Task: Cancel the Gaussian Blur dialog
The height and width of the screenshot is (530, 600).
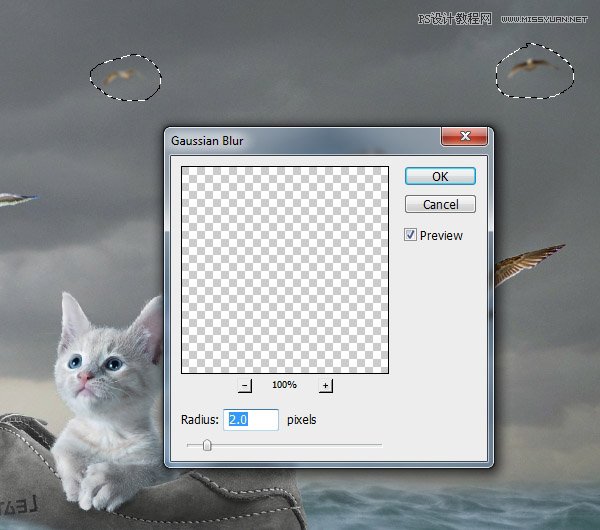Action: 440,204
